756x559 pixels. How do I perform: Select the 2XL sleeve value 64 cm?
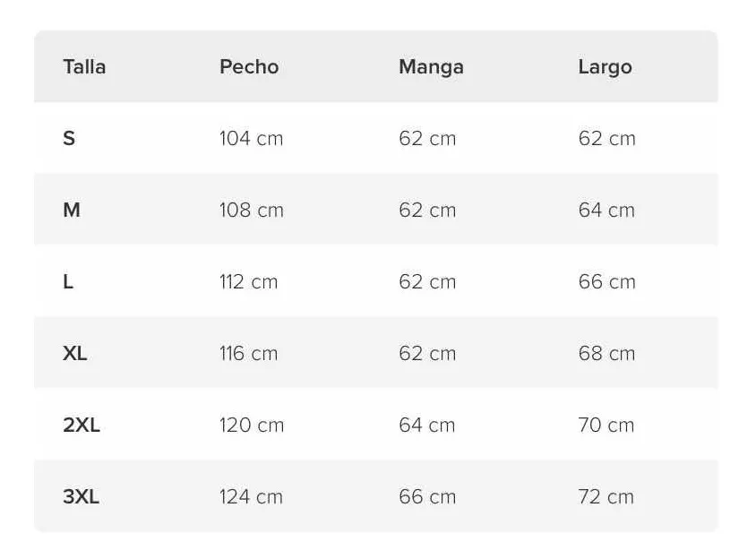[x=427, y=425]
